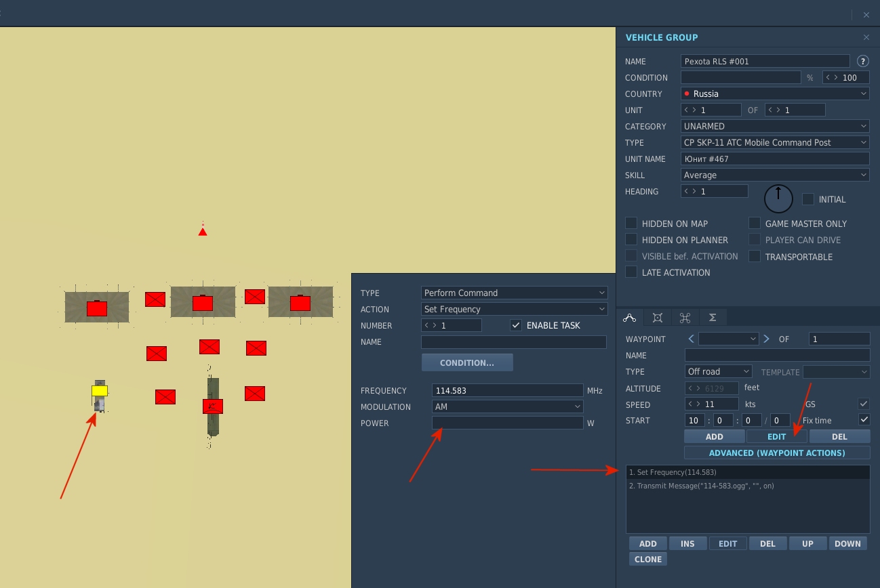Open the Category dropdown showing UNARMED
This screenshot has height=588, width=880.
775,126
